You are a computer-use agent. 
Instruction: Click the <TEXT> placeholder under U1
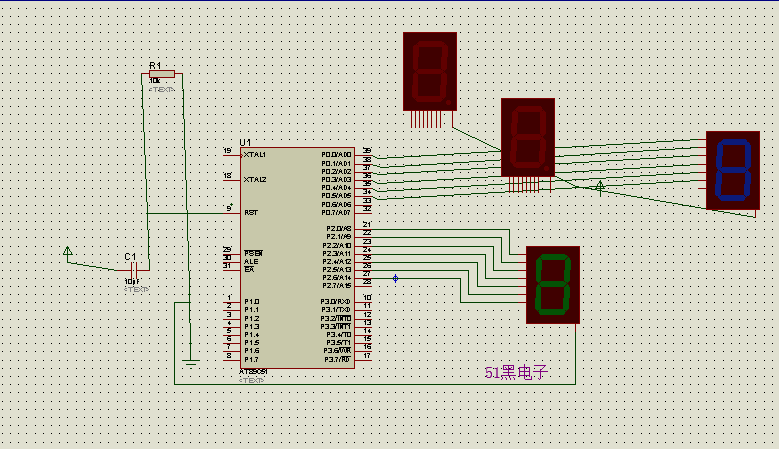click(x=252, y=380)
